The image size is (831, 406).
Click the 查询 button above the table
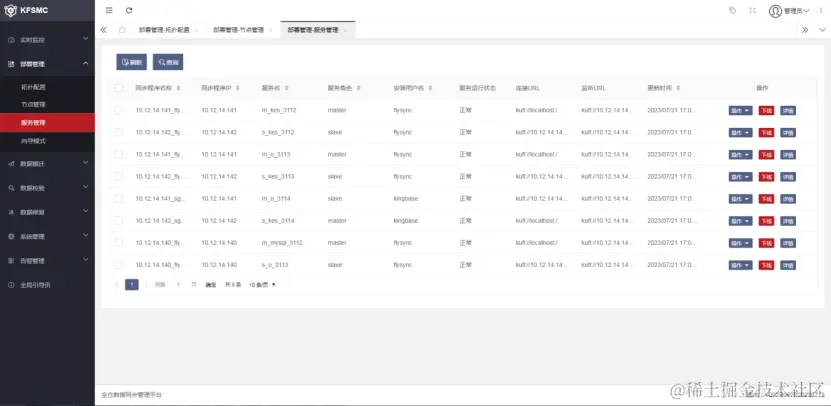pyautogui.click(x=168, y=62)
